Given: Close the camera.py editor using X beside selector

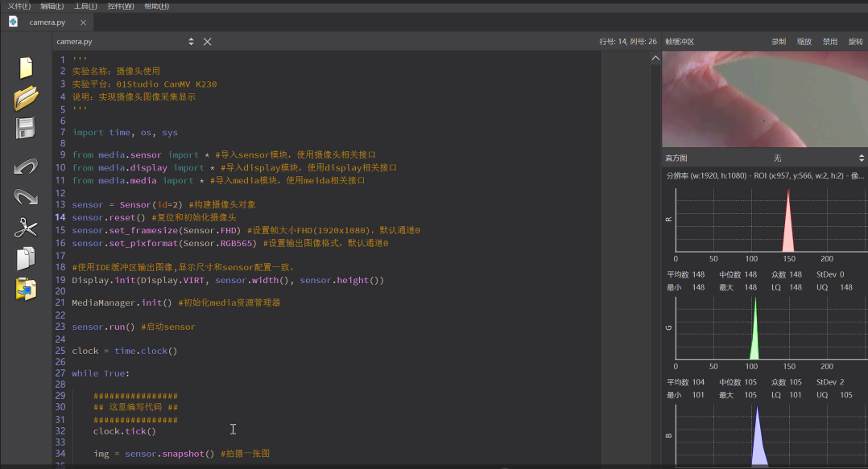Looking at the screenshot, I should coord(207,42).
